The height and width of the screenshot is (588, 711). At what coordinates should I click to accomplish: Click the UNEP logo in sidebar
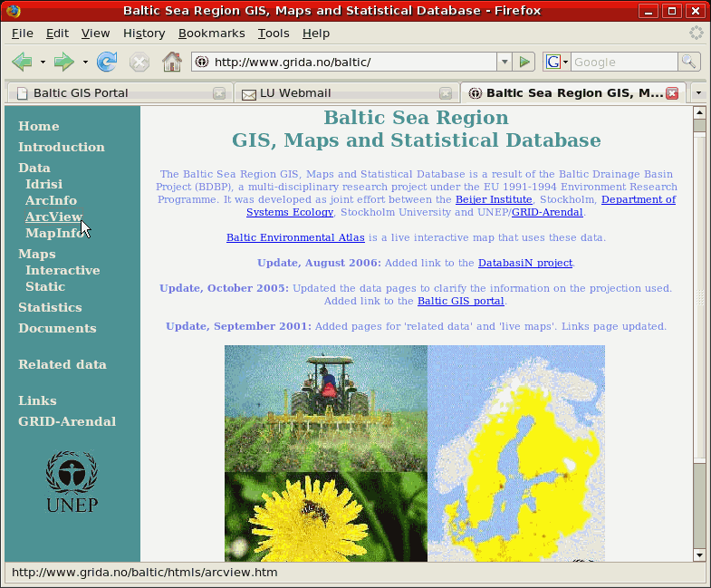point(72,482)
